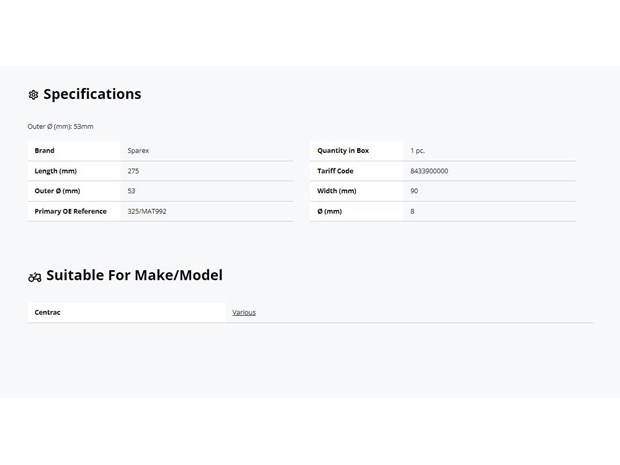
Task: Click the Centrac make cell
Action: point(127,312)
